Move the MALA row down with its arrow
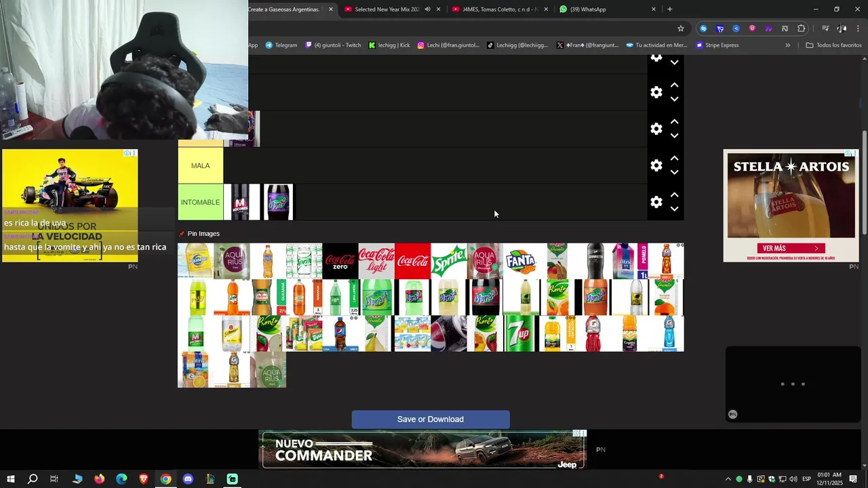The height and width of the screenshot is (488, 868). (x=674, y=172)
